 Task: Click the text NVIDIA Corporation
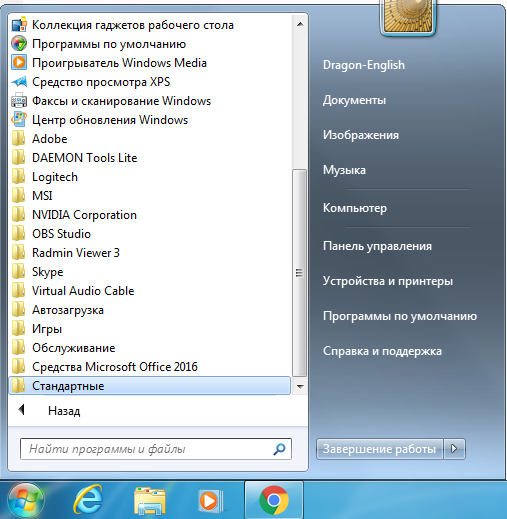(x=84, y=215)
